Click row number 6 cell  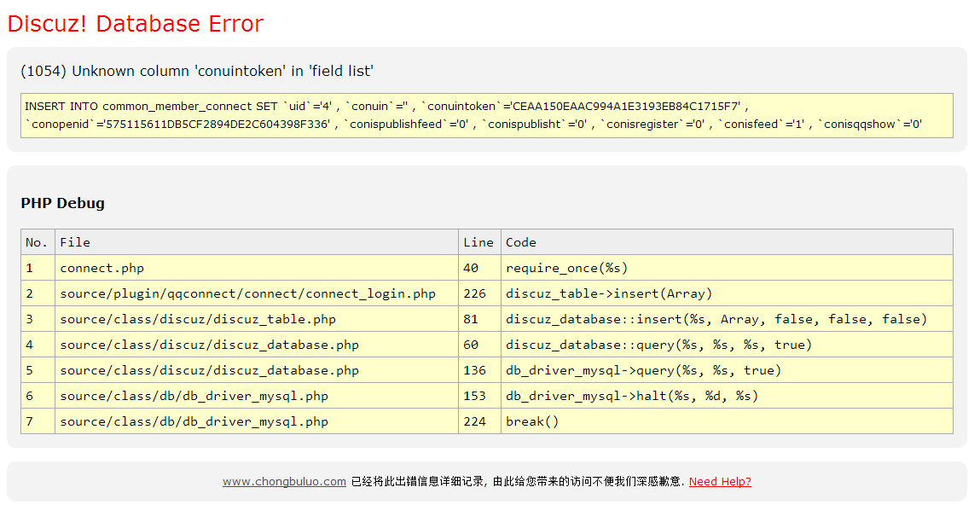click(38, 396)
